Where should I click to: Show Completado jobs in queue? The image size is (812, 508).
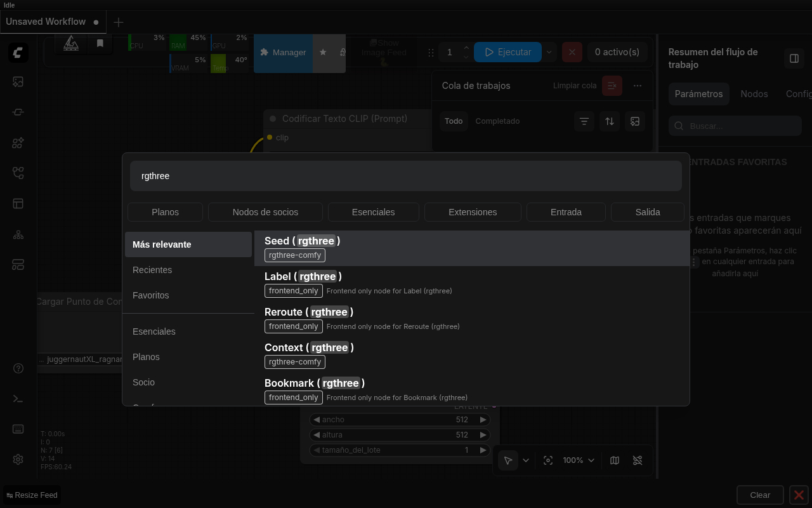point(497,121)
